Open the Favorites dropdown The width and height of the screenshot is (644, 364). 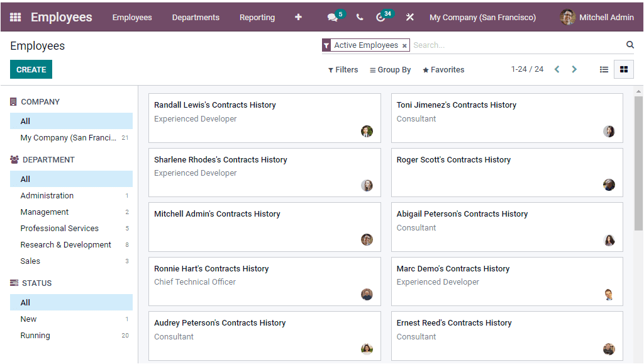click(x=443, y=69)
